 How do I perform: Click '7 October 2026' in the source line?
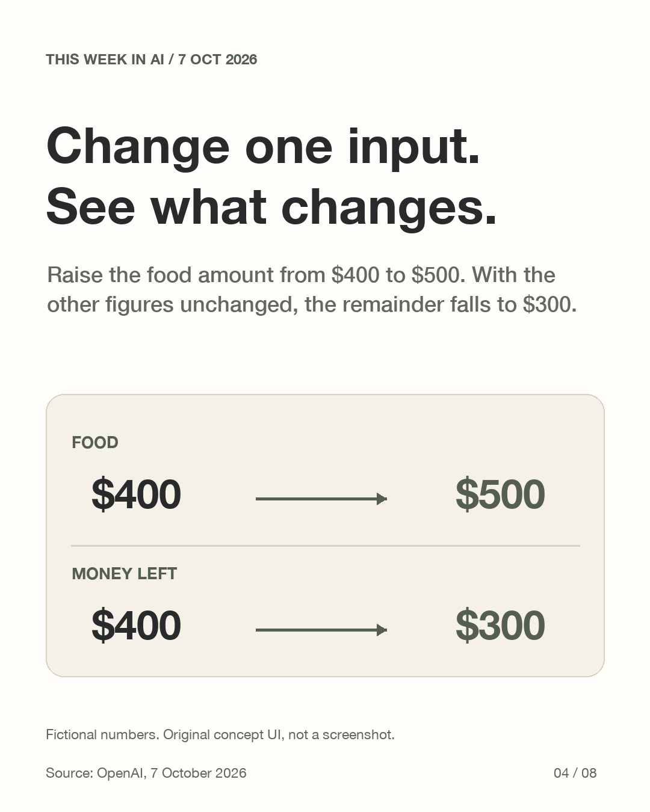[x=199, y=773]
